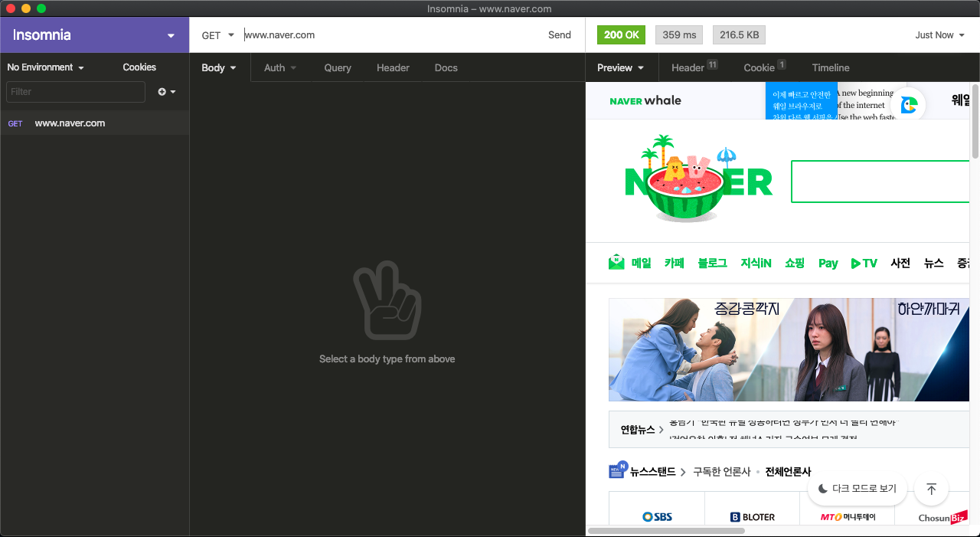Click the blue whale browser promo banner
The image size is (980, 537).
[x=802, y=100]
